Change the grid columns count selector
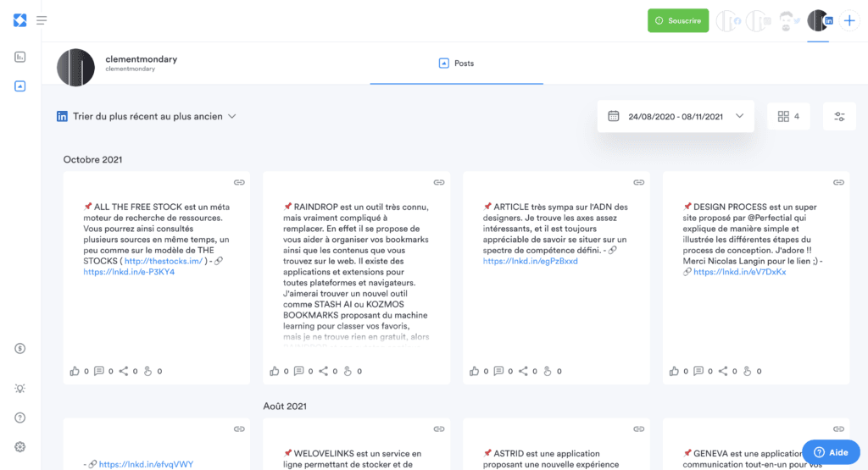This screenshot has height=470, width=868. pyautogui.click(x=788, y=116)
